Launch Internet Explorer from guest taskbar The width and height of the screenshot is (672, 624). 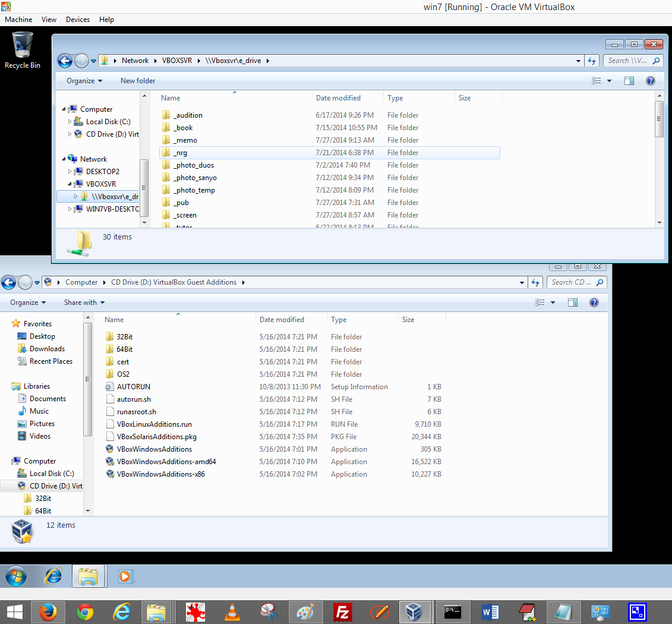(53, 576)
